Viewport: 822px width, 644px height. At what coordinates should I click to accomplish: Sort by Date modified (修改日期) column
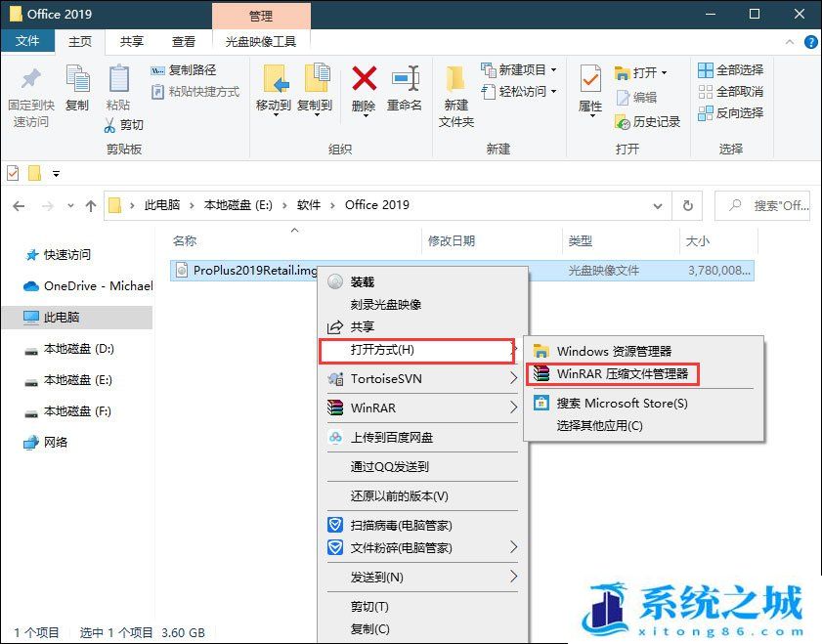pos(451,241)
